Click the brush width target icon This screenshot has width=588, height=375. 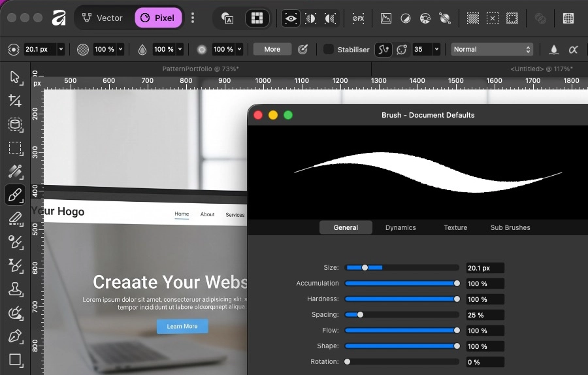pyautogui.click(x=14, y=50)
